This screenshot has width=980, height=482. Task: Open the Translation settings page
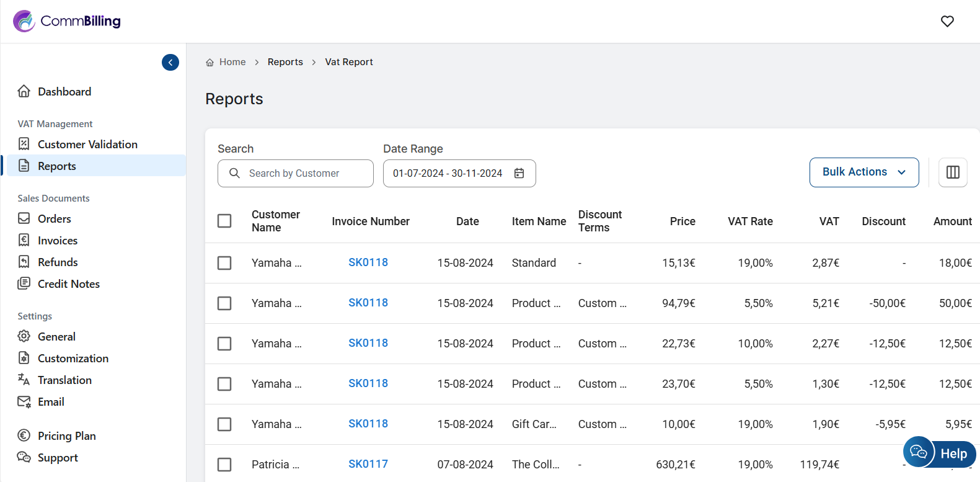click(64, 380)
